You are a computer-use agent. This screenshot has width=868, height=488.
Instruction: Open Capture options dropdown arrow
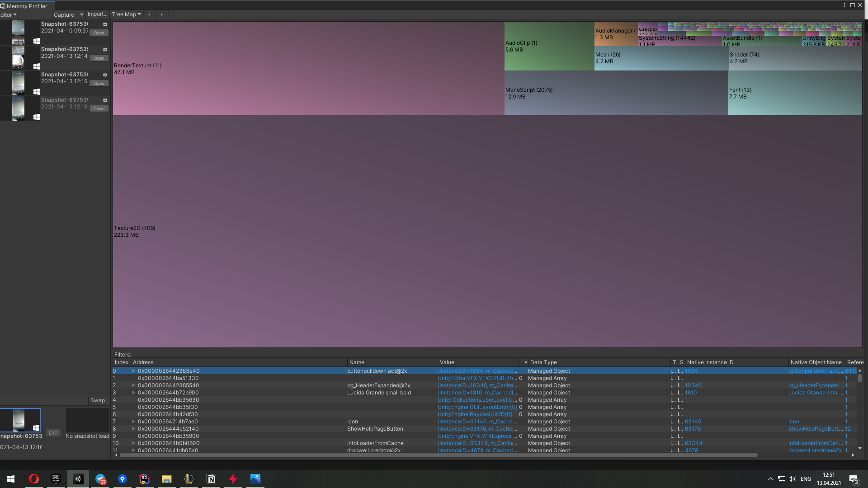click(x=82, y=14)
